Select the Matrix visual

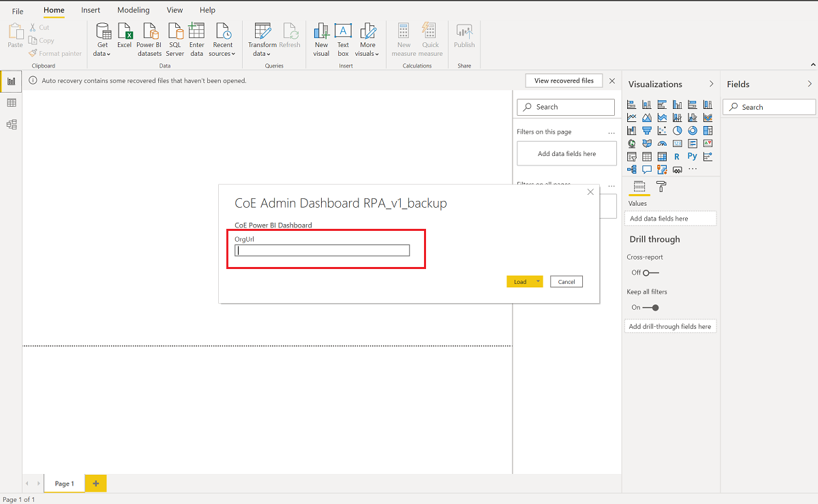point(662,156)
